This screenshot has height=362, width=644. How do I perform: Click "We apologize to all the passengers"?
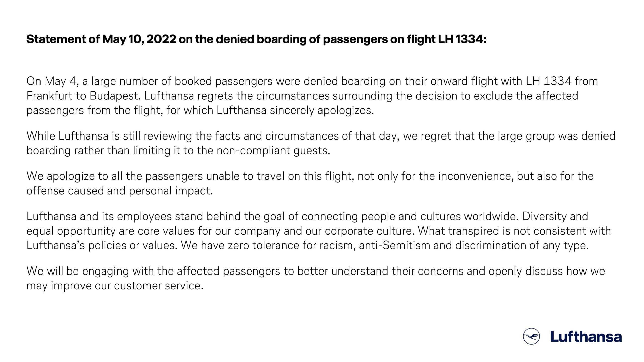click(x=114, y=176)
